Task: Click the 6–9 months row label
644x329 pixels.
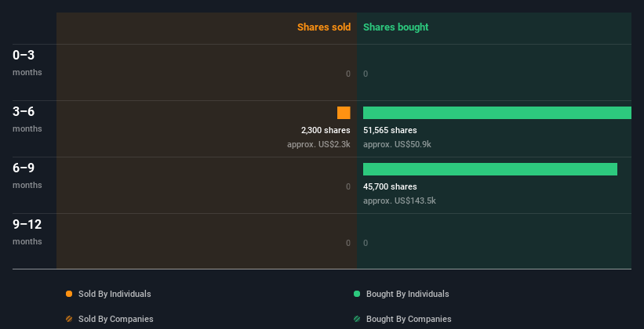Action: click(x=27, y=175)
